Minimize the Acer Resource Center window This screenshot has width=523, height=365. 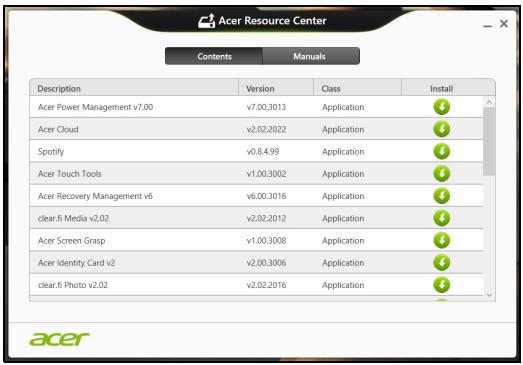488,26
